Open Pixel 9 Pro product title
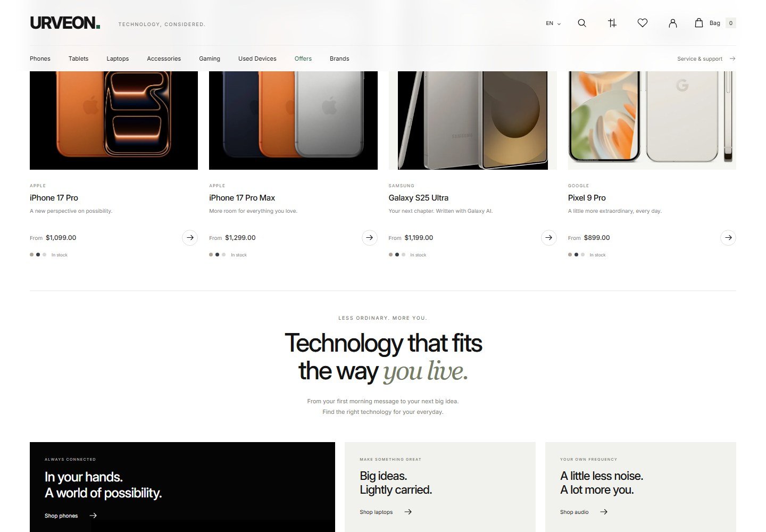This screenshot has width=766, height=532. (x=587, y=198)
